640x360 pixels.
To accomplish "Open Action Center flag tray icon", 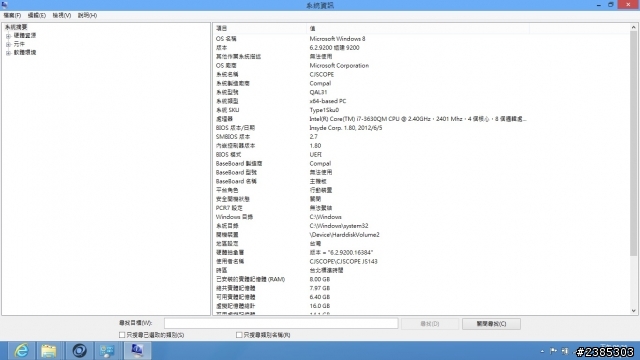I will [x=553, y=351].
